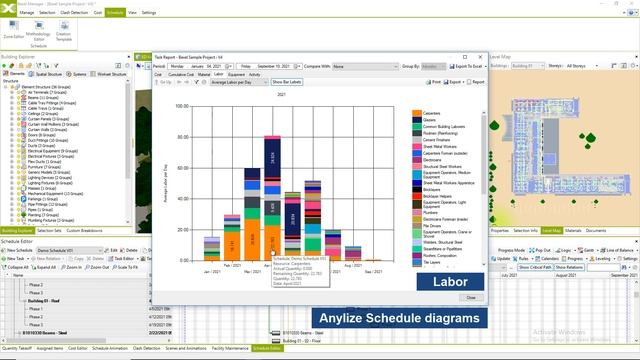Screen dimensions: 640x360
Task: Switch to the Quantity Takeoff bottom tab
Action: coord(17,348)
